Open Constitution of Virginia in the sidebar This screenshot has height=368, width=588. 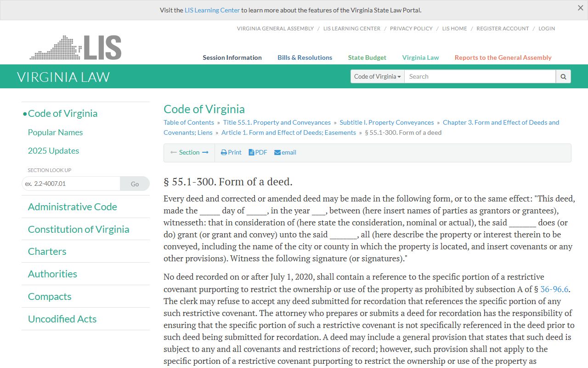pos(79,229)
